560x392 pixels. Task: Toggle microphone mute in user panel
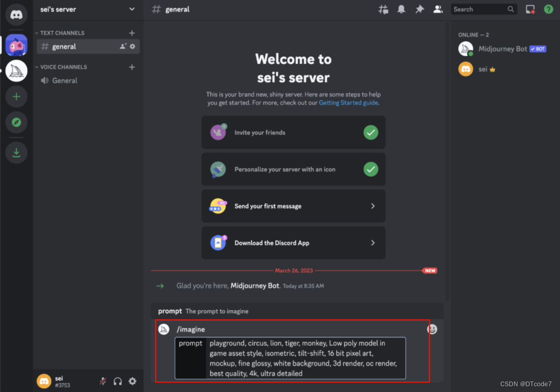pos(103,381)
